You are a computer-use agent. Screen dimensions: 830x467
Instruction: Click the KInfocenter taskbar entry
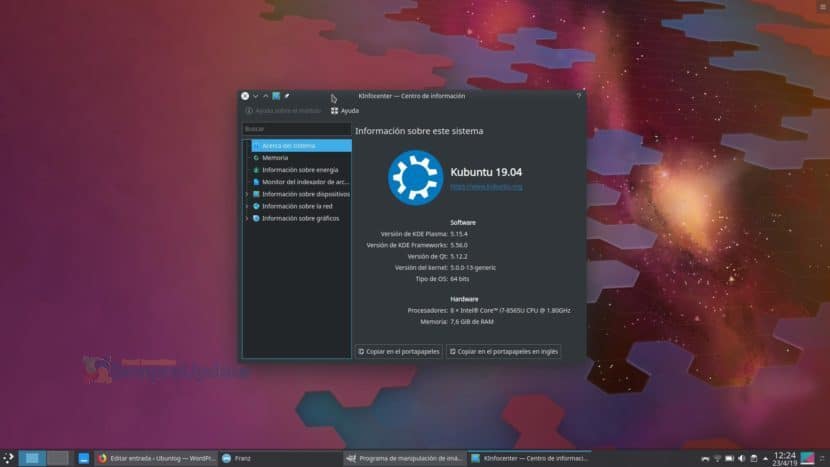[530, 459]
